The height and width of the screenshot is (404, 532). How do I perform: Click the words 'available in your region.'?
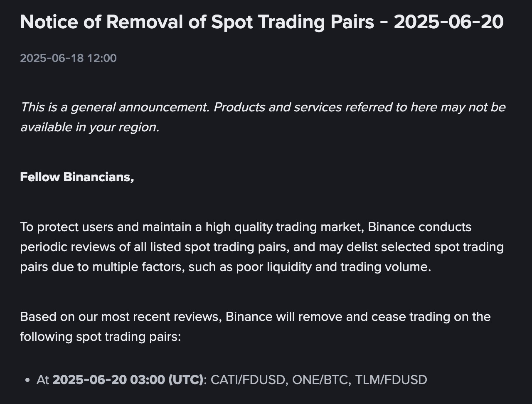(x=90, y=127)
